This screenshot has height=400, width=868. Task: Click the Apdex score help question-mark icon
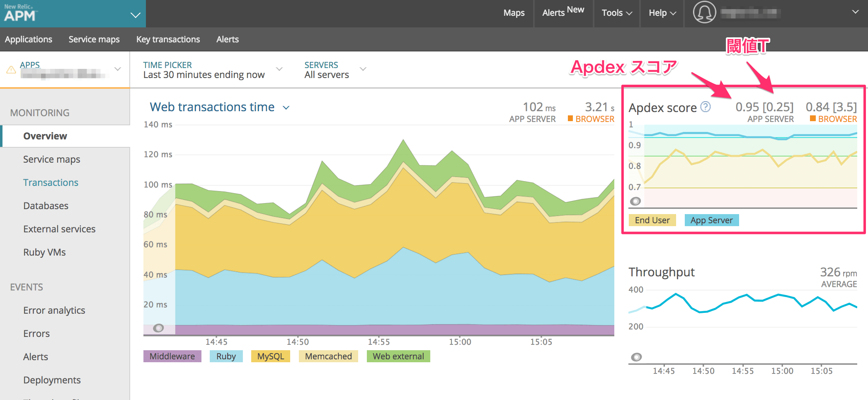tap(706, 107)
